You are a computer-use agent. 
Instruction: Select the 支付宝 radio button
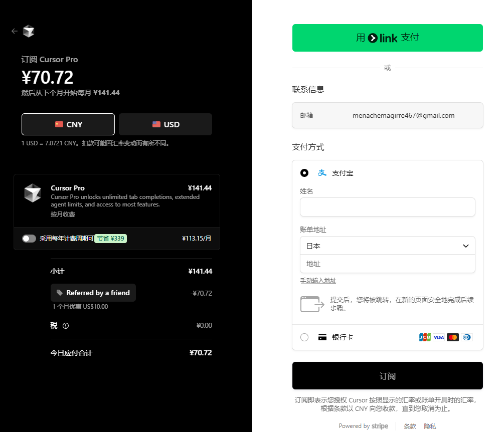coord(304,173)
